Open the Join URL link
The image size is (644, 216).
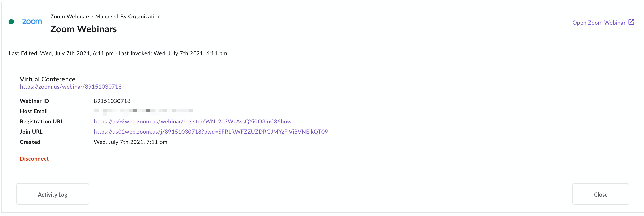[x=211, y=132]
